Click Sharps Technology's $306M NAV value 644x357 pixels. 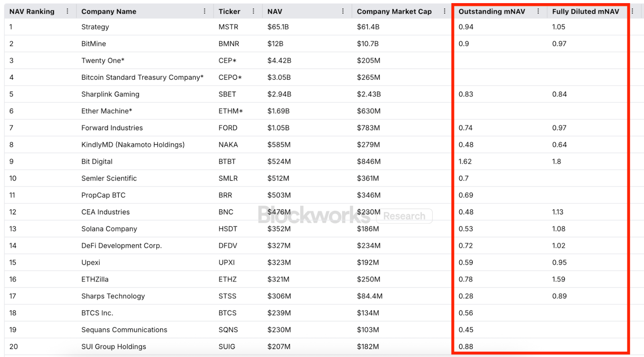point(279,296)
